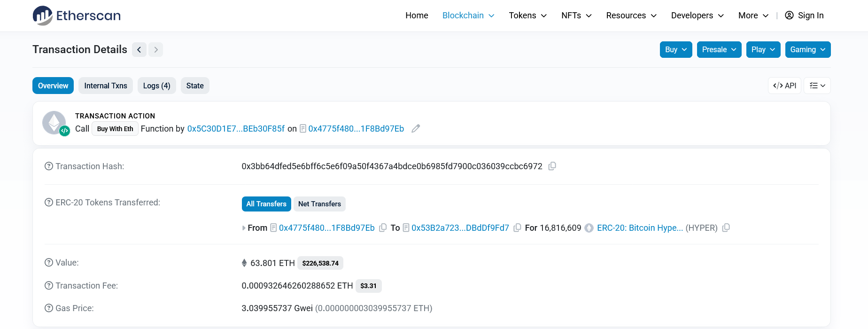Select the All Transfers toggle
Screen dimensions: 868x329
[x=266, y=204]
